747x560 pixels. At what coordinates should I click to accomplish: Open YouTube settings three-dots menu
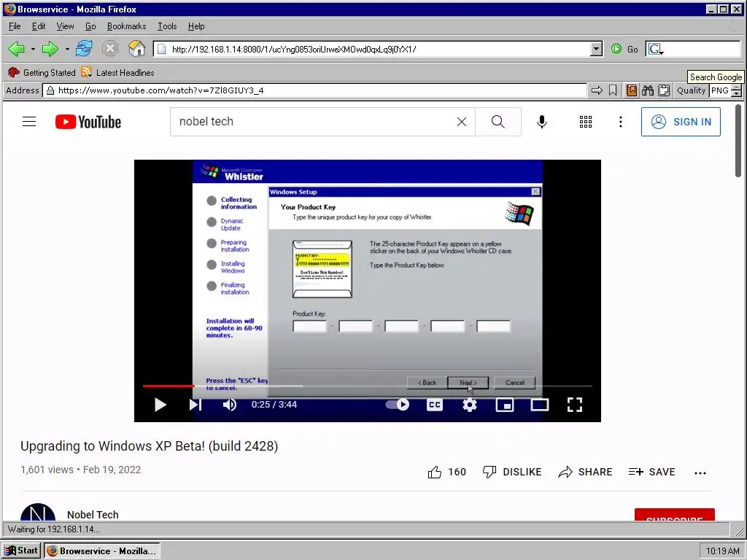(620, 122)
